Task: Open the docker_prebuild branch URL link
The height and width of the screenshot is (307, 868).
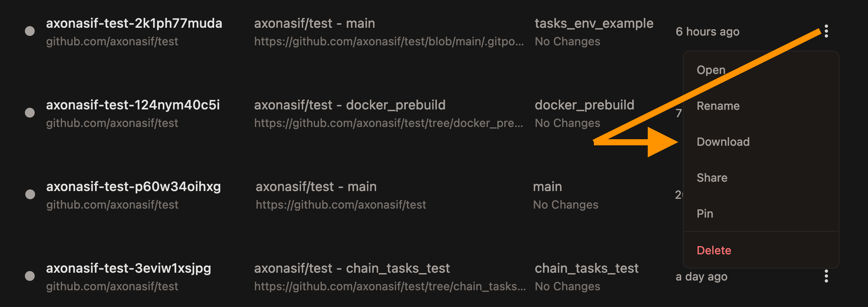Action: point(388,122)
